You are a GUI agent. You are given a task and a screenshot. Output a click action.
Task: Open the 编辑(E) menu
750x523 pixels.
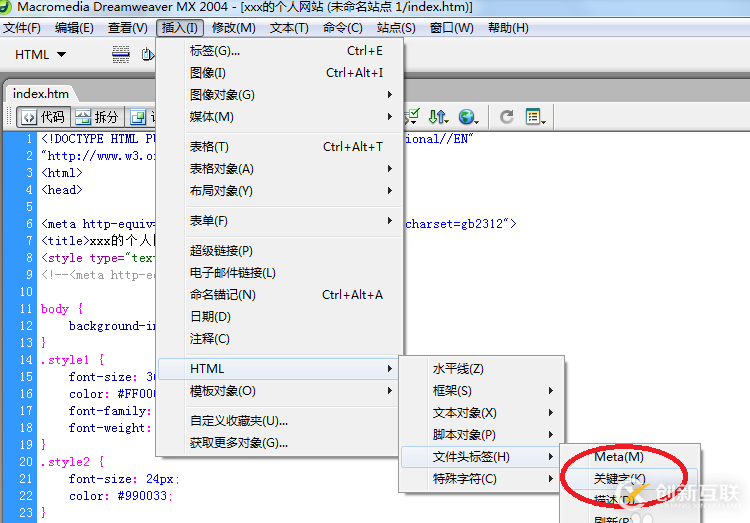(x=74, y=28)
